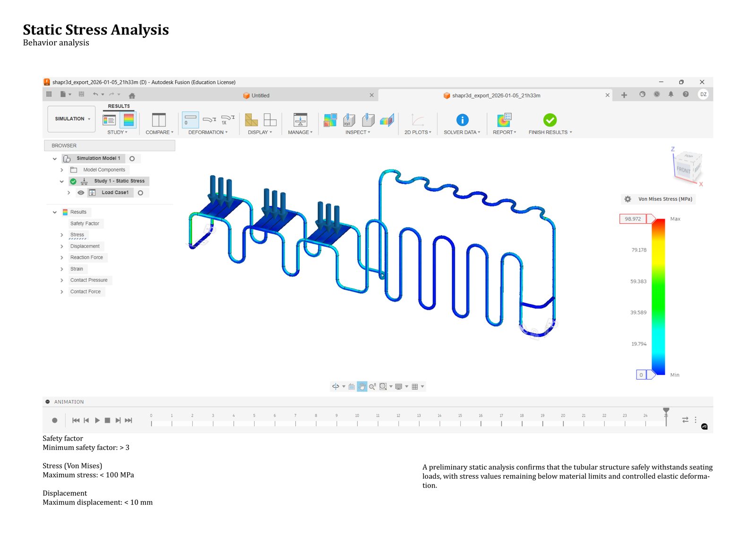Click the Compare results icon
The height and width of the screenshot is (534, 756).
[x=159, y=120]
